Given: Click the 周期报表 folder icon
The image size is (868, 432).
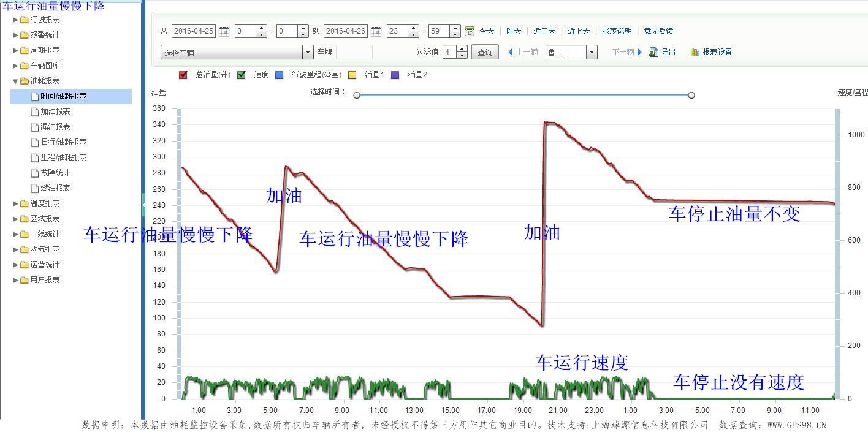Looking at the screenshot, I should [x=24, y=50].
